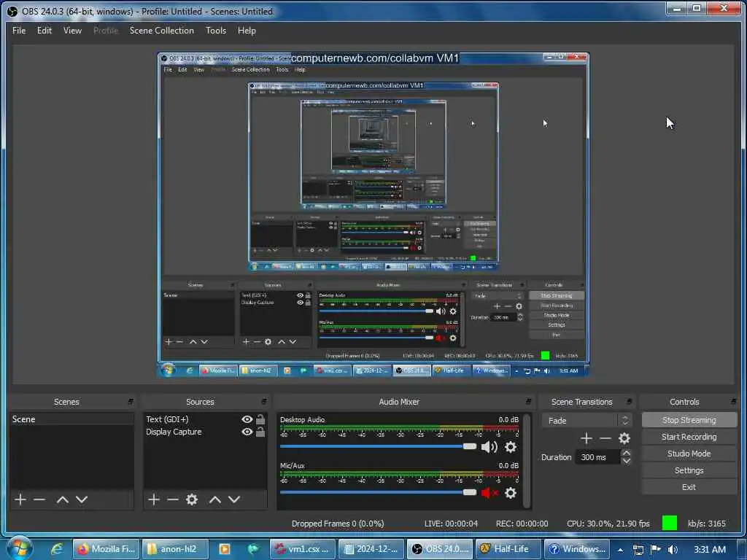Image resolution: width=747 pixels, height=560 pixels.
Task: Open Mic/Aux settings gear
Action: click(x=510, y=493)
